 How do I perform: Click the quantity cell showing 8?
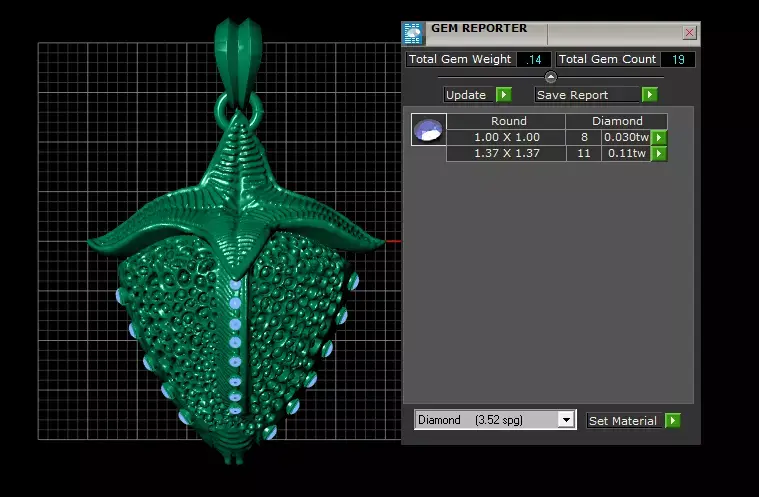click(x=584, y=137)
